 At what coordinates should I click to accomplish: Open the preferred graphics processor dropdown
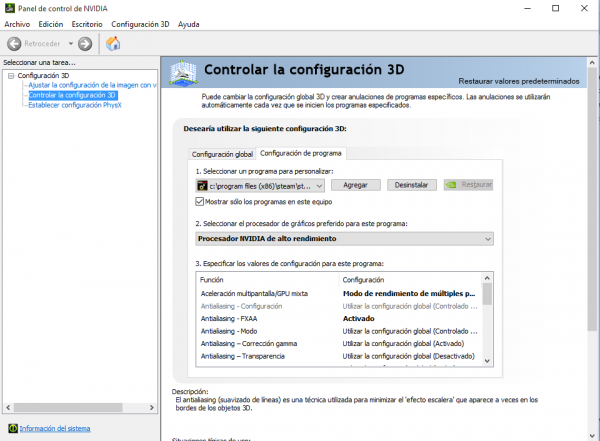pyautogui.click(x=344, y=239)
